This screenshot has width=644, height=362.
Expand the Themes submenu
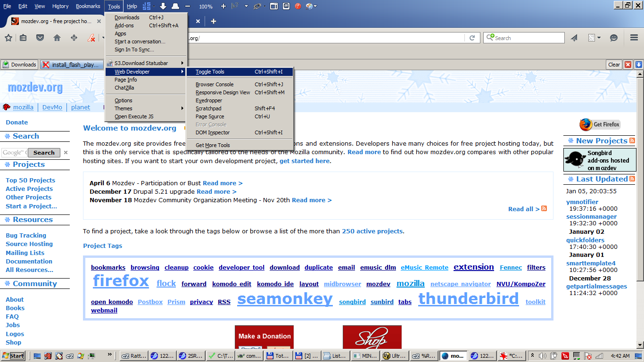pos(146,108)
